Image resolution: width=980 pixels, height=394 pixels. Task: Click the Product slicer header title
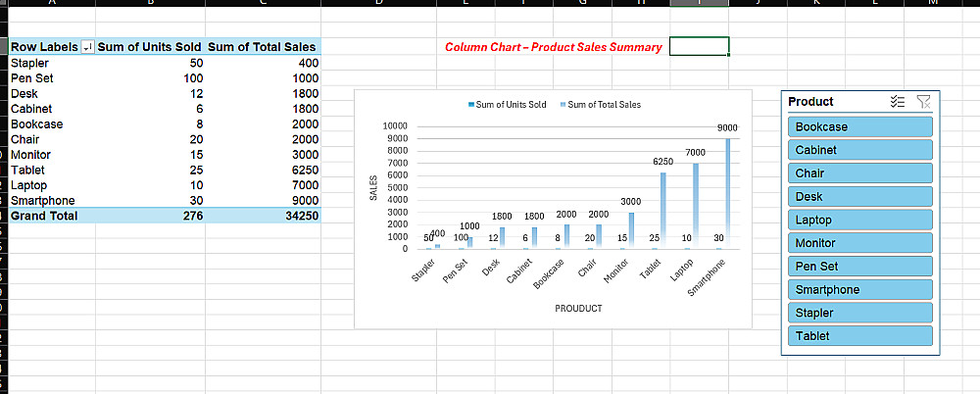click(810, 101)
